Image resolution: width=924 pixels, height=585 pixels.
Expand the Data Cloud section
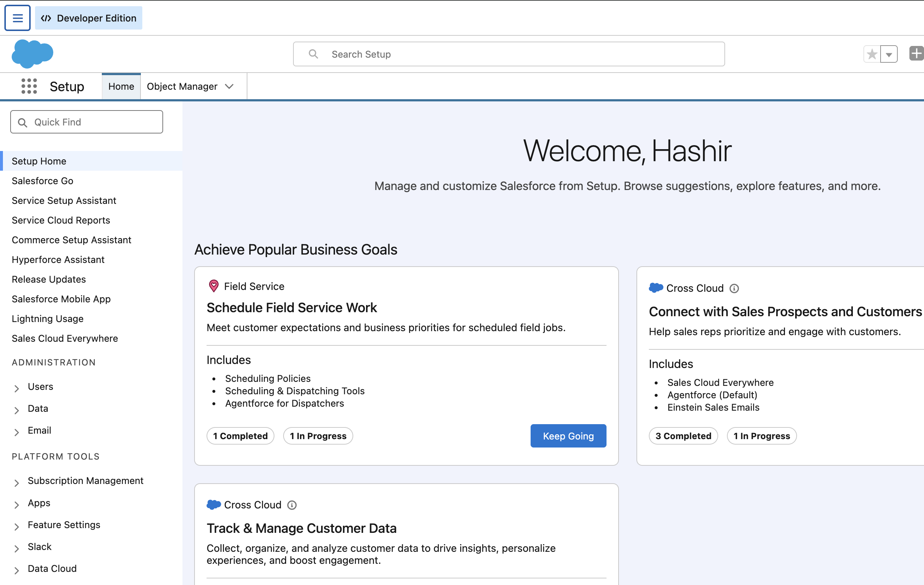[x=16, y=570]
